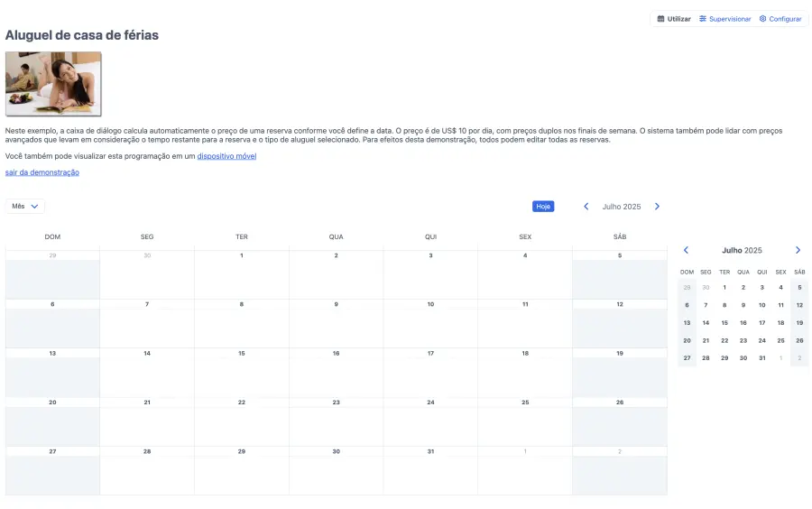Viewport: 812px width, 509px height.
Task: Go to next month in main calendar
Action: tap(657, 207)
